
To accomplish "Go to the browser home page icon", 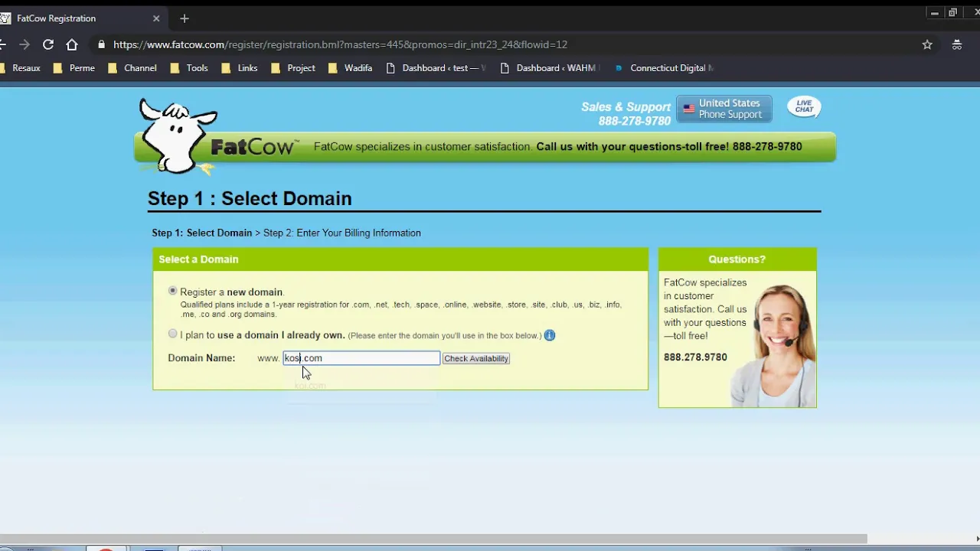I will click(x=72, y=44).
